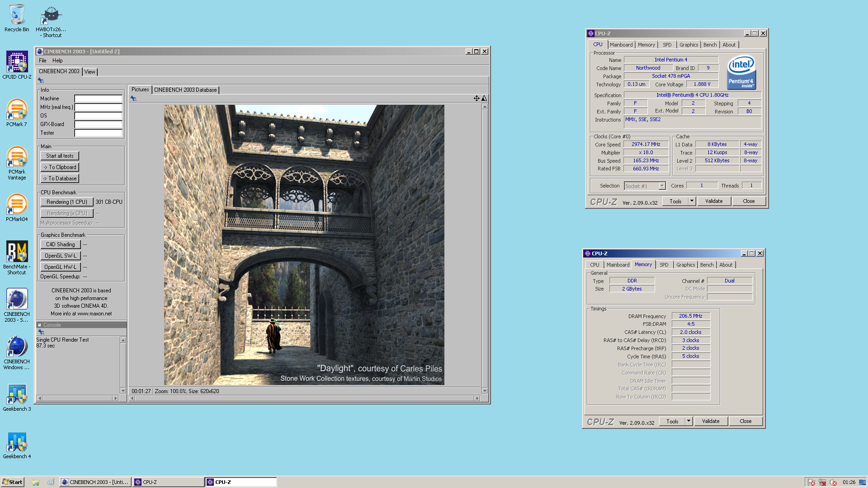Click the rendered Daylight picture
The width and height of the screenshot is (868, 488).
[x=304, y=245]
